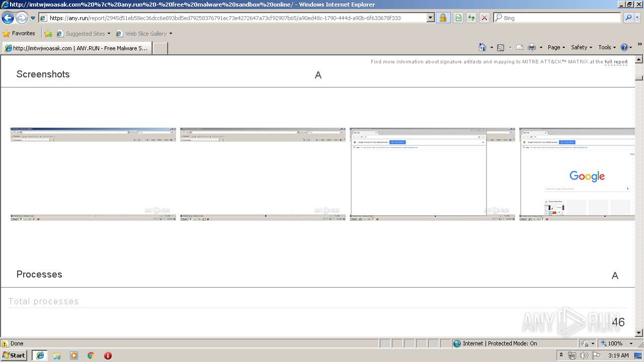644x362 pixels.
Task: Go back with the Back arrow button
Action: pyautogui.click(x=8, y=18)
